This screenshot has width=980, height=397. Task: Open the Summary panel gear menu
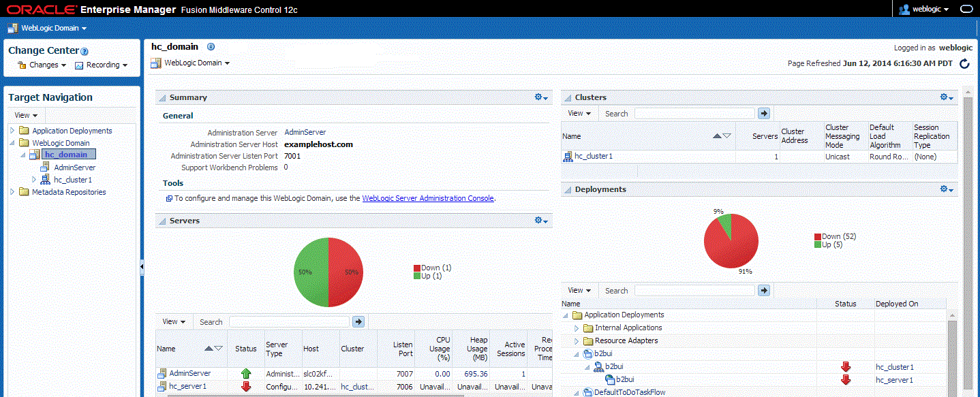click(x=541, y=97)
